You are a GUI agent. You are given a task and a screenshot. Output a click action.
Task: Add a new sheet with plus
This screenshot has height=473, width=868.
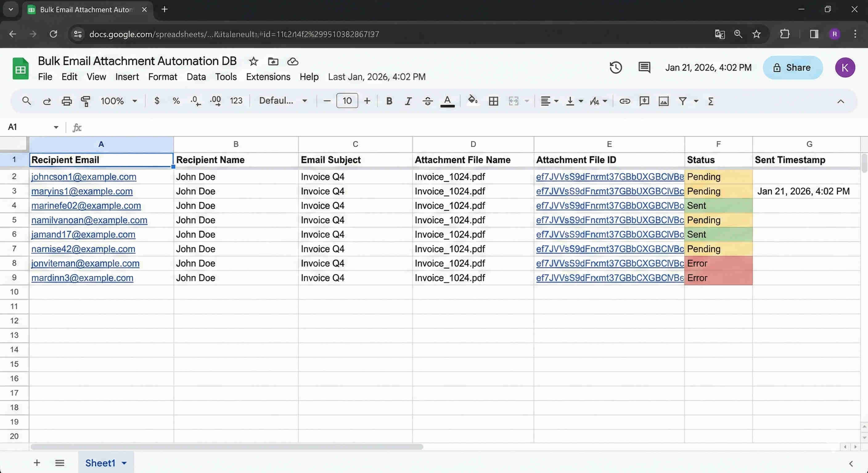point(37,463)
